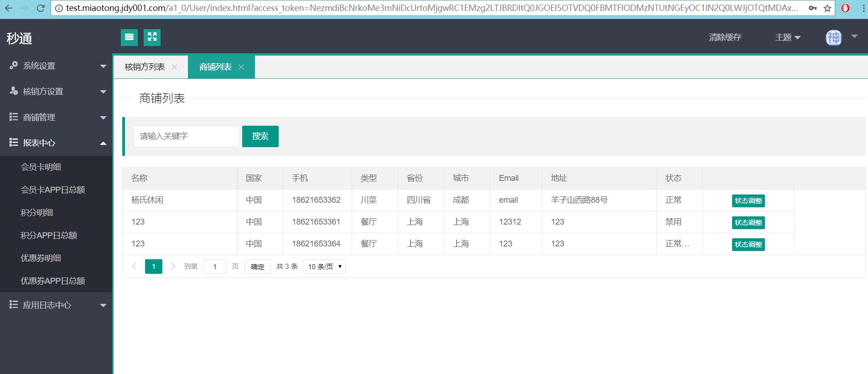868x374 pixels.
Task: Bookmark page using the star icon
Action: pyautogui.click(x=827, y=8)
